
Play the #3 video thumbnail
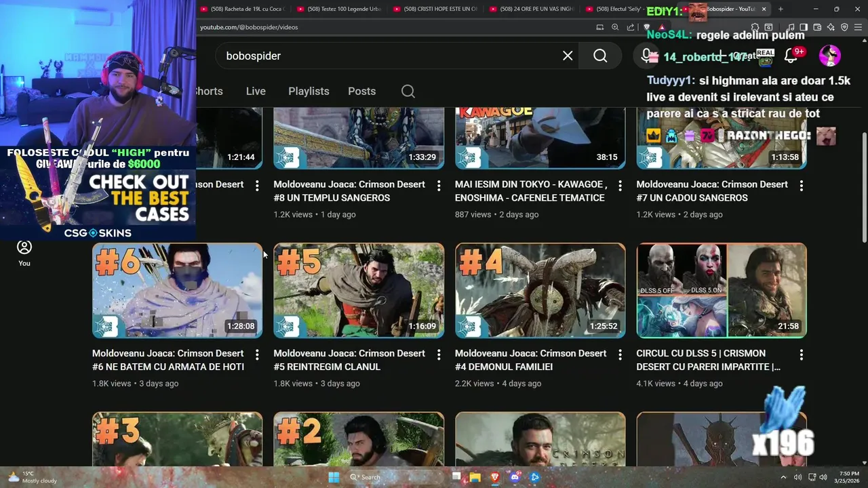(x=177, y=439)
